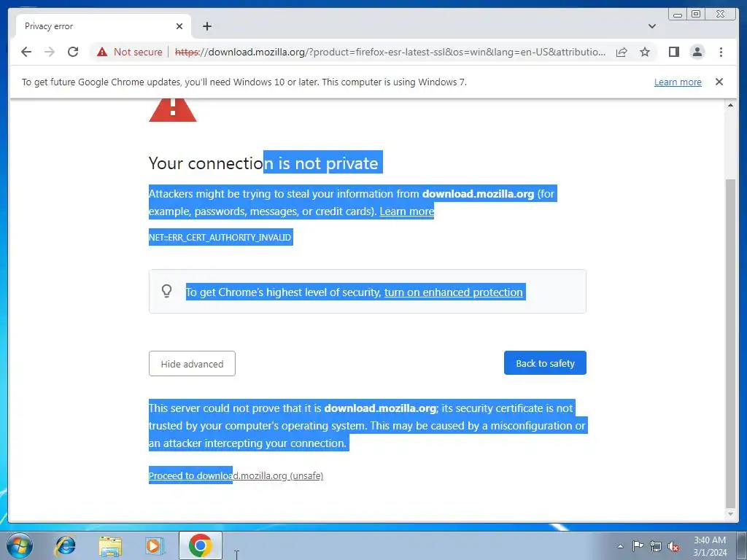Select the Privacy error tab
The image size is (747, 560).
click(x=104, y=26)
